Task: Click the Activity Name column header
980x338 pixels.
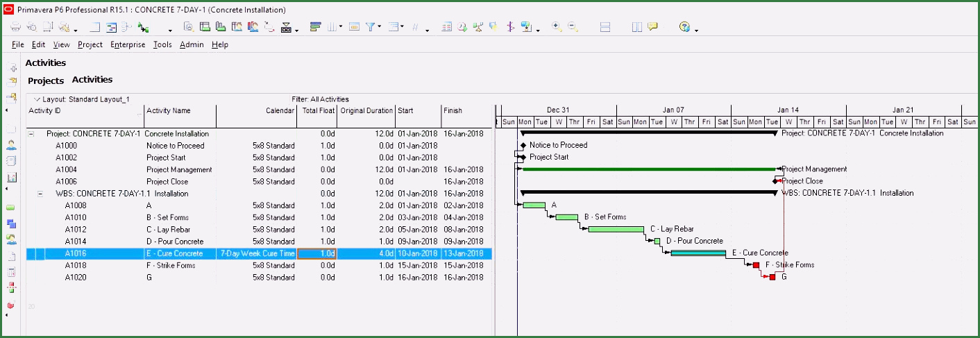Action: tap(169, 110)
